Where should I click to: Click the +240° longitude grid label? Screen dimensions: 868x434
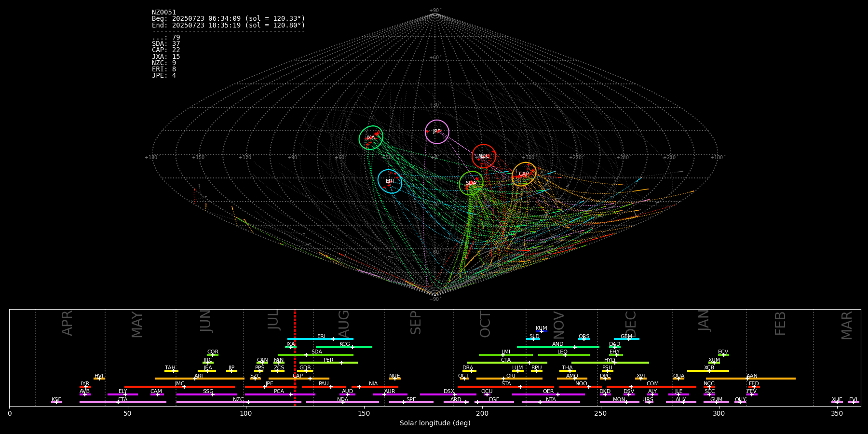click(623, 158)
